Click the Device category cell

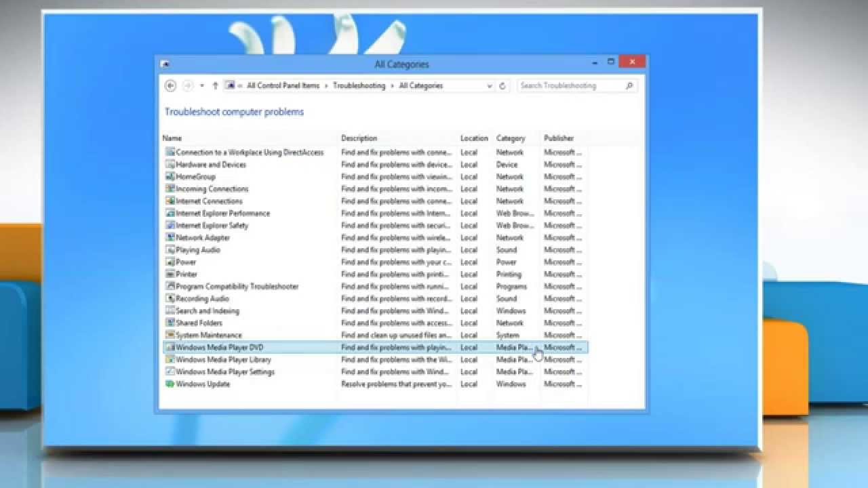(x=507, y=165)
